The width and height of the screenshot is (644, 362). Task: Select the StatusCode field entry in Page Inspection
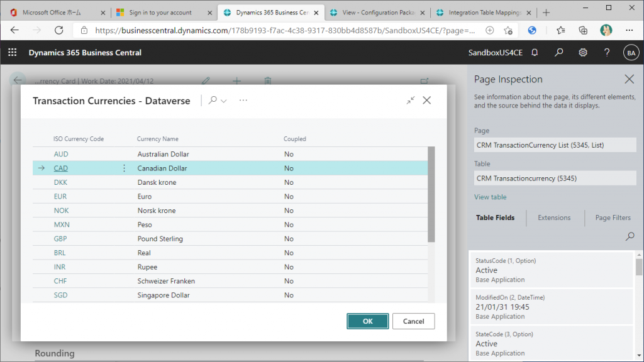551,270
